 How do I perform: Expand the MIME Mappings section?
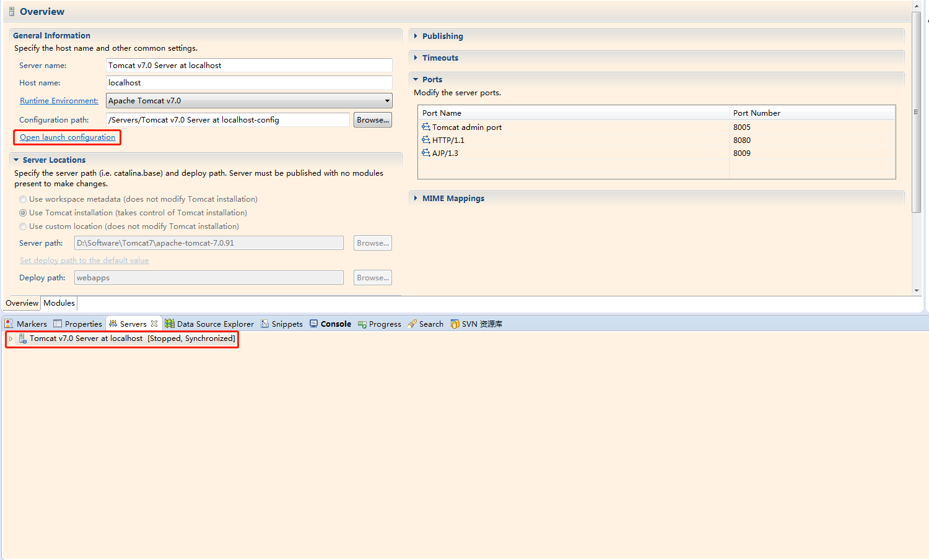pos(416,198)
